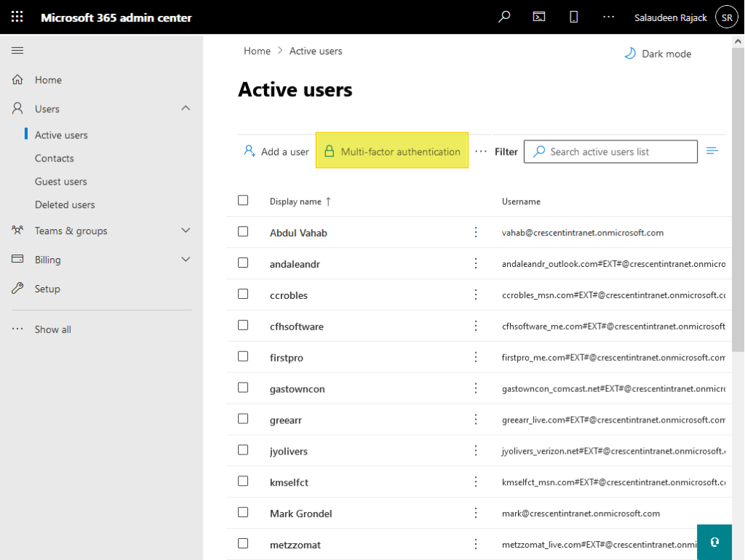This screenshot has width=745, height=560.
Task: Open row actions for jyolivers
Action: point(476,451)
